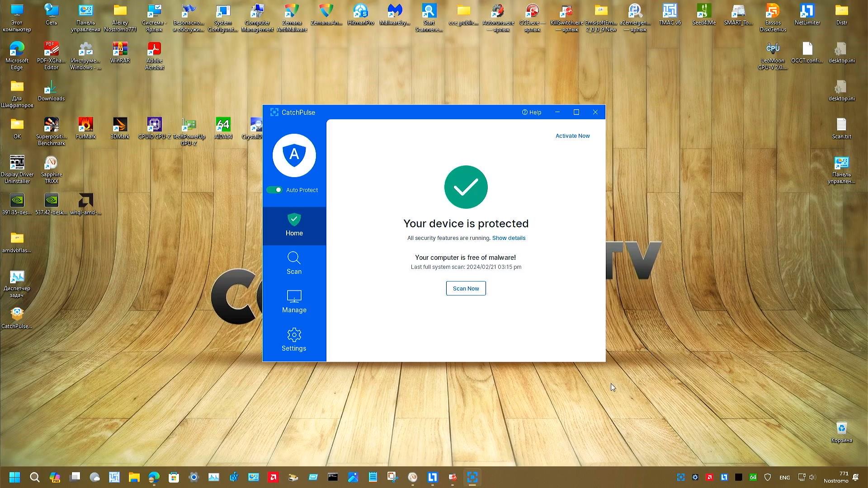Screen dimensions: 868x488
Task: Click the ENG language indicator in the tray
Action: pos(784,477)
